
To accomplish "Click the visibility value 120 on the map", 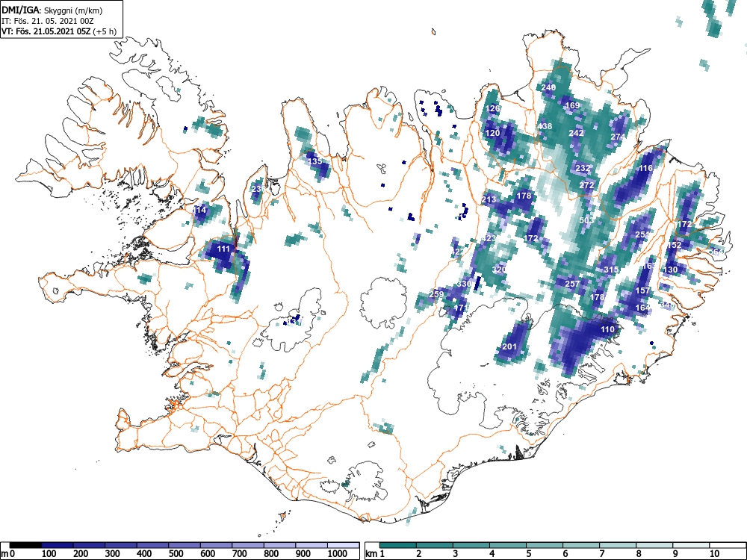I will 492,133.
